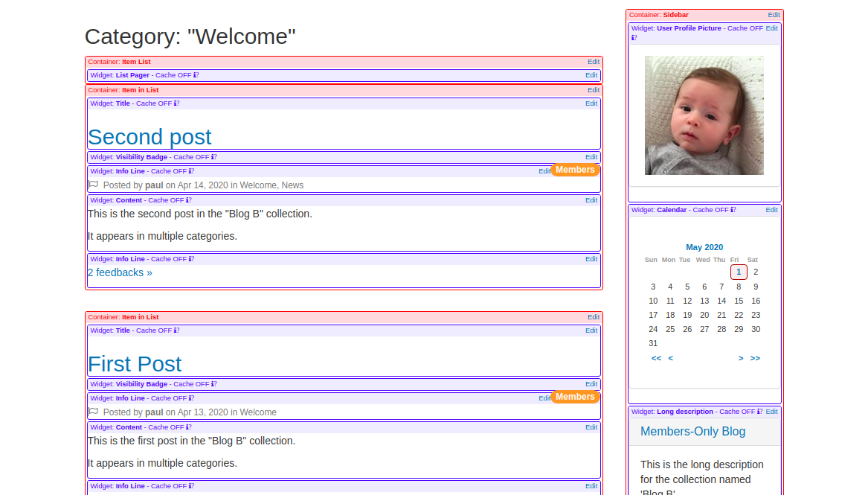Edit the Long description widget
Screen dimensions: 868x495
point(771,412)
